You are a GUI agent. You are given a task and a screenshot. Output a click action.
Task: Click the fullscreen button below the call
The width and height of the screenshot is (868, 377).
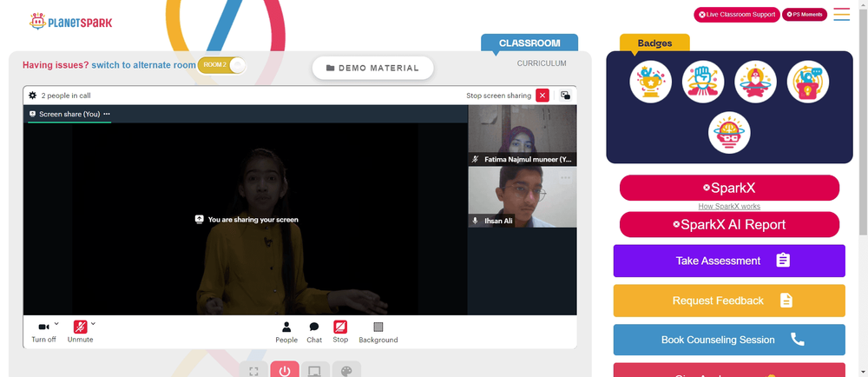point(253,370)
